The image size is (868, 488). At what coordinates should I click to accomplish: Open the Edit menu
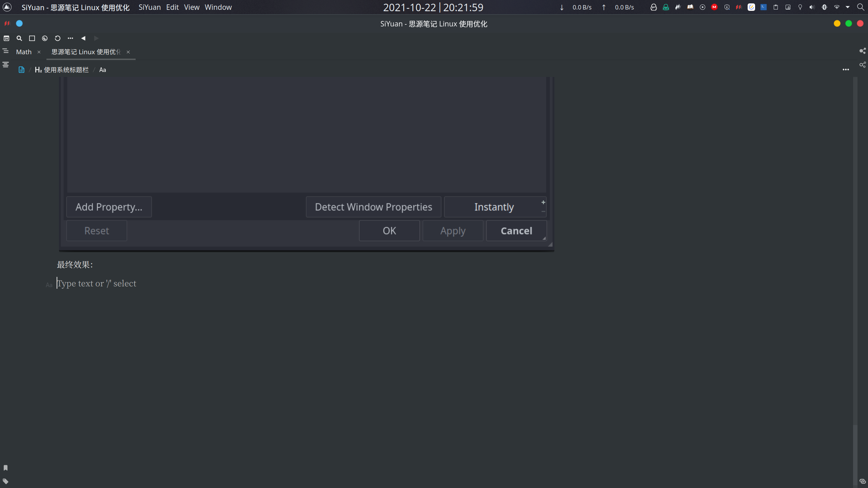172,7
